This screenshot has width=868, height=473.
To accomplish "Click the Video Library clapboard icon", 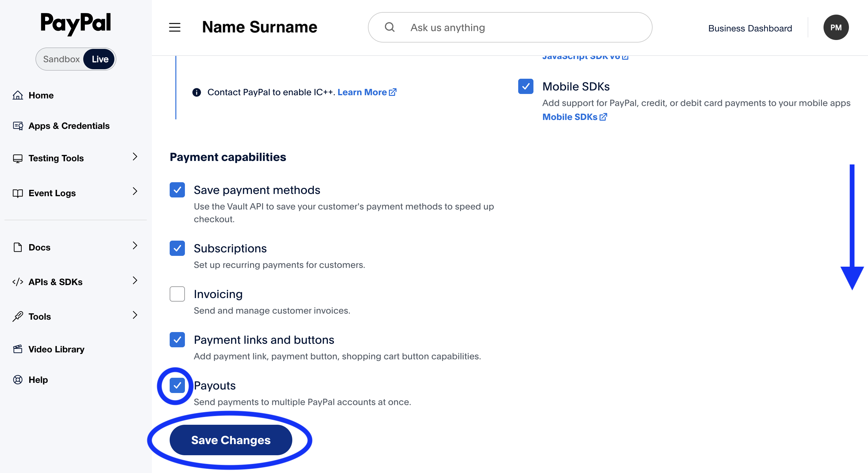I will click(18, 349).
